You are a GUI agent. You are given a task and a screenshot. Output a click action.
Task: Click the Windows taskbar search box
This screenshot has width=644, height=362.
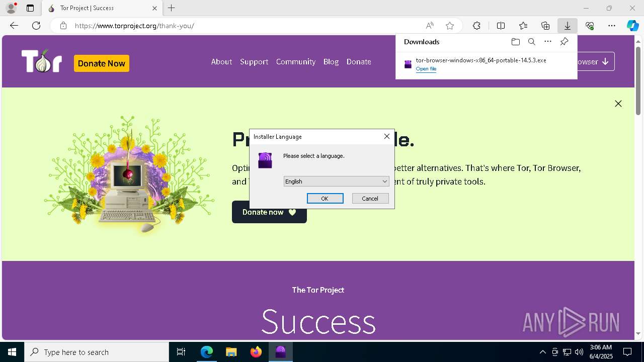pyautogui.click(x=97, y=352)
